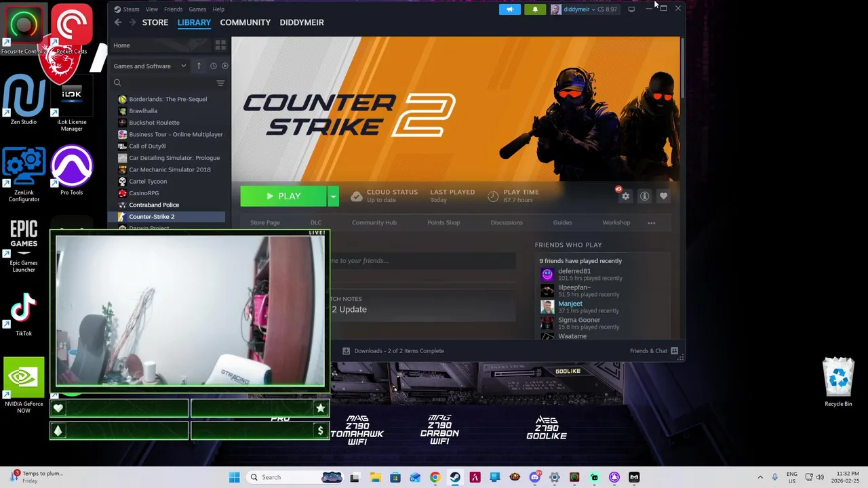868x488 pixels.
Task: Go forward with Steam's right arrow
Action: (x=131, y=22)
